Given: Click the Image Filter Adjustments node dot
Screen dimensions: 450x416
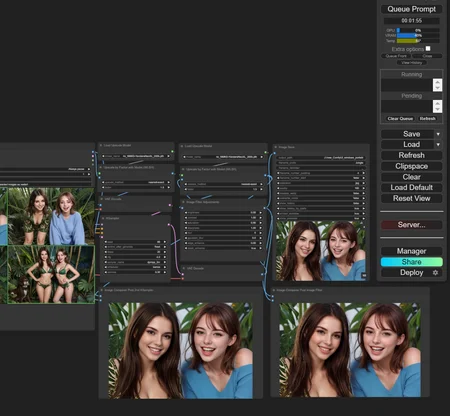Looking at the screenshot, I should (x=183, y=202).
